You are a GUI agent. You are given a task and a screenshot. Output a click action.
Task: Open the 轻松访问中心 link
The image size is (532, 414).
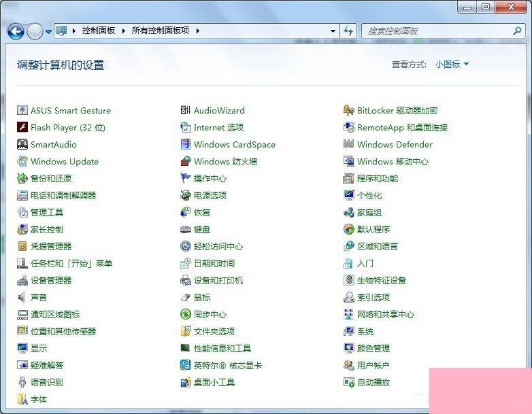coord(218,247)
